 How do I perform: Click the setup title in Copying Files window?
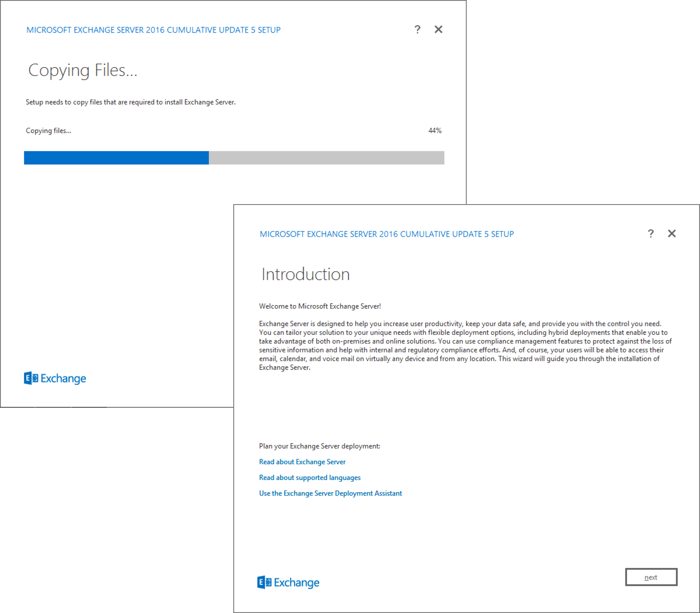tap(153, 30)
